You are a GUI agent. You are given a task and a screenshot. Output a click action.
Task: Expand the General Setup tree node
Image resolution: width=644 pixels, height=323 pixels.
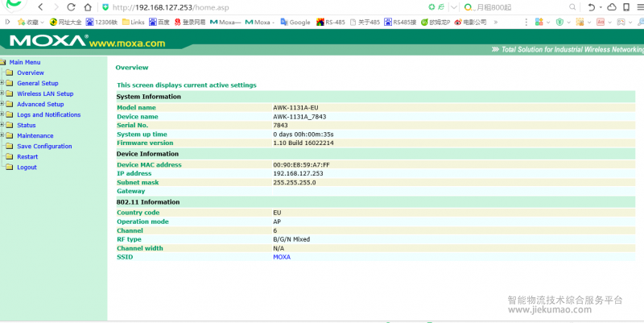[2, 83]
